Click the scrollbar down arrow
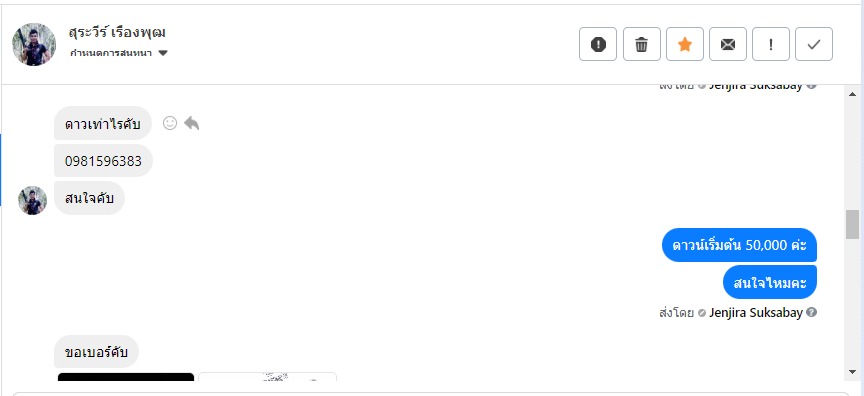Viewport: 864px width, 396px height. [852, 372]
